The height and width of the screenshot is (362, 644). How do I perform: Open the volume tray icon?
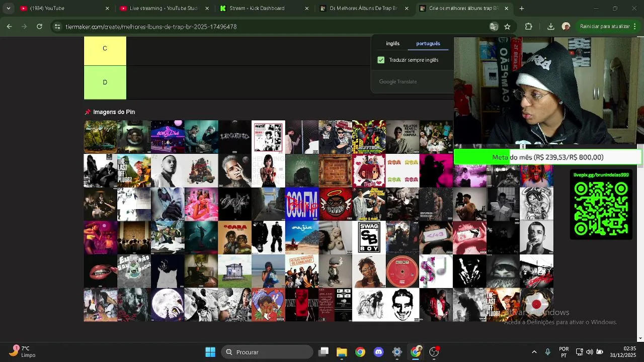point(590,352)
